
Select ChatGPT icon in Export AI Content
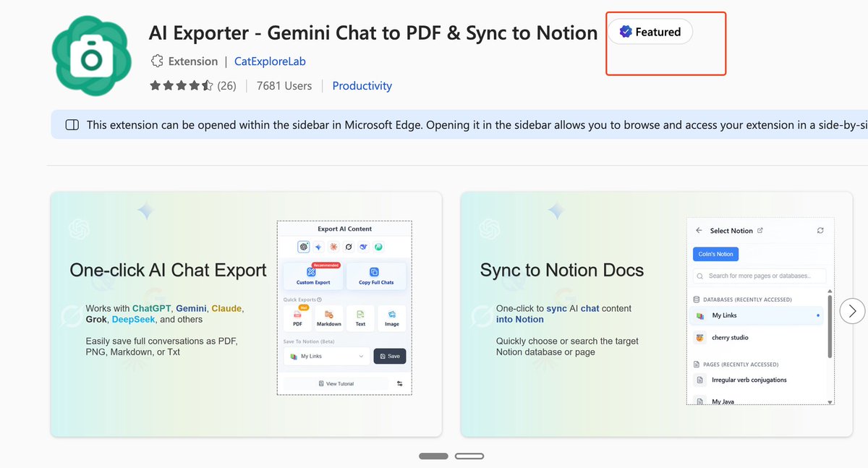click(x=305, y=247)
